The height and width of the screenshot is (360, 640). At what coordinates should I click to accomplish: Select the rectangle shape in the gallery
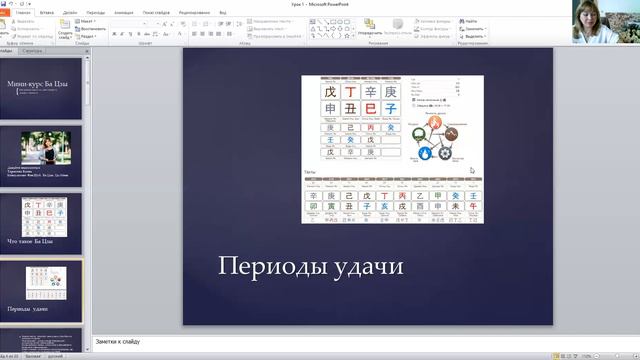pyautogui.click(x=333, y=22)
